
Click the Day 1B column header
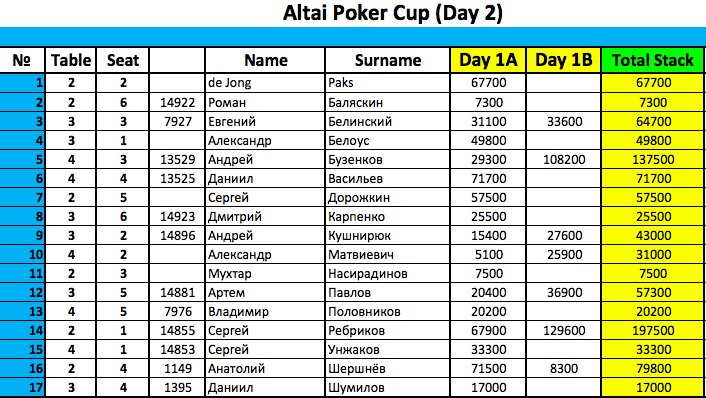coord(563,60)
